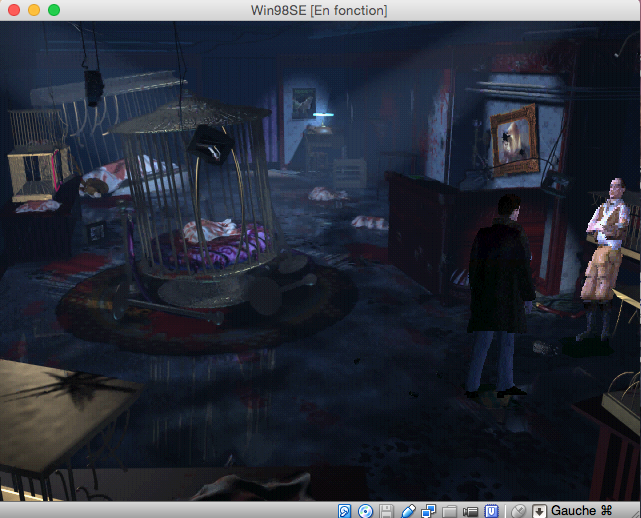Click the man in the dark coat
The height and width of the screenshot is (518, 641).
(x=500, y=294)
